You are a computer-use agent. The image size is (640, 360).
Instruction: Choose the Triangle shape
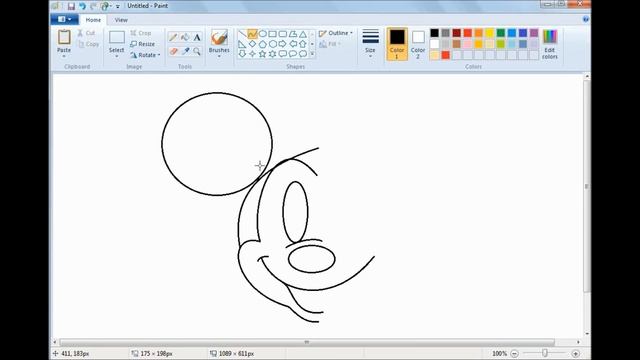(x=303, y=34)
